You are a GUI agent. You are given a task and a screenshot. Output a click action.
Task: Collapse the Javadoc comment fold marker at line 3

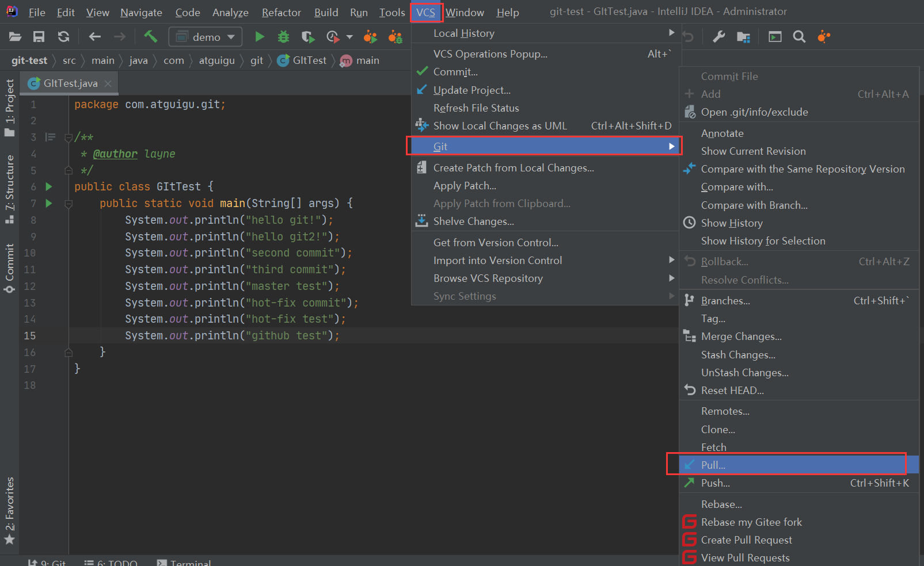[69, 137]
